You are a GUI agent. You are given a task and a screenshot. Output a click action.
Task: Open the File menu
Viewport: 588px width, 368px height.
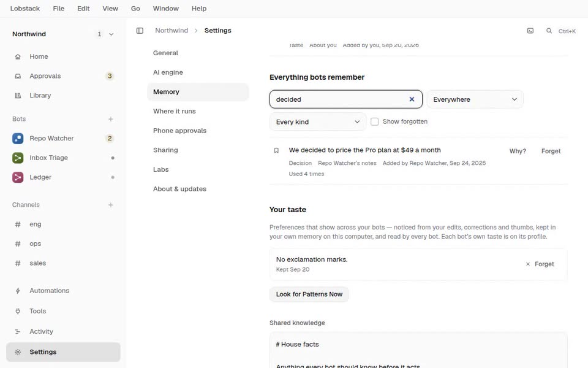59,8
